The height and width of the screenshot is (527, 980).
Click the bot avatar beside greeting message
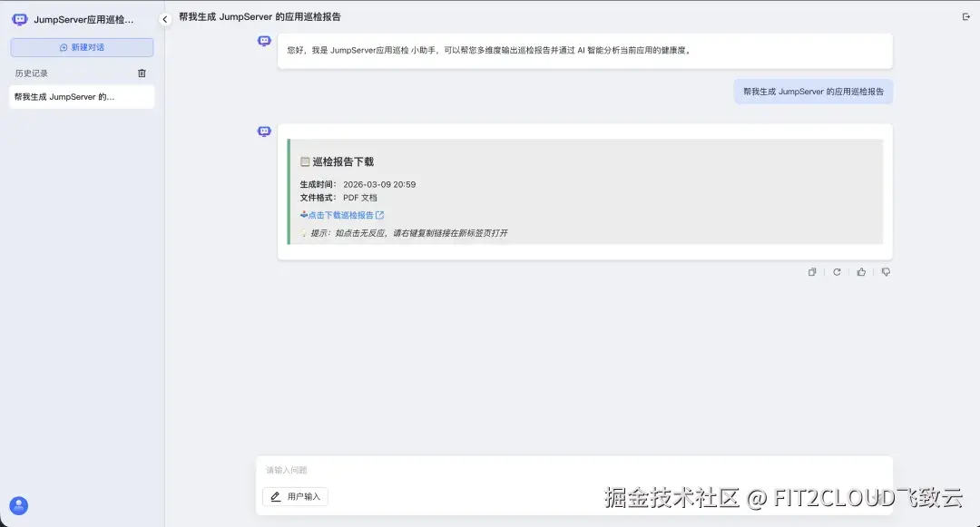(x=264, y=41)
